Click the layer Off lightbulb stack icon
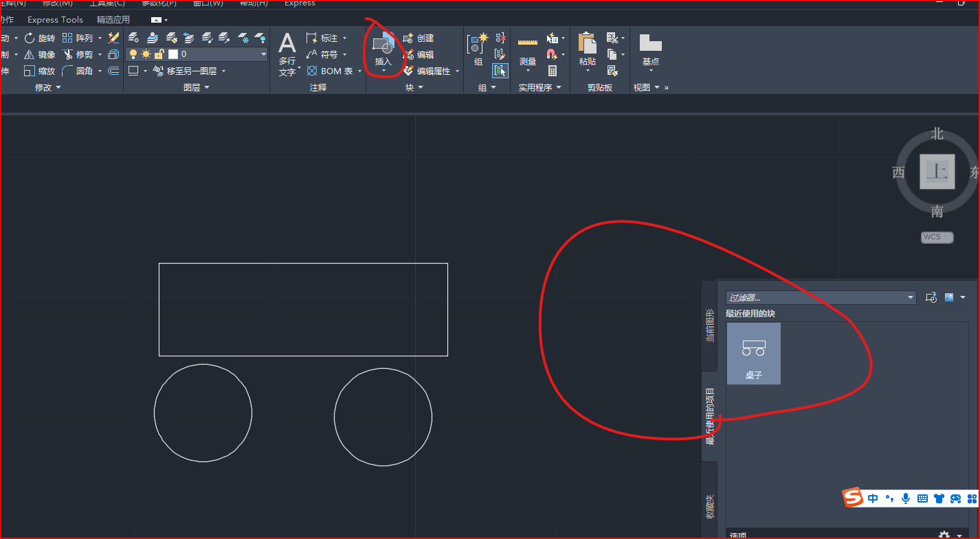The width and height of the screenshot is (980, 539). click(x=260, y=38)
